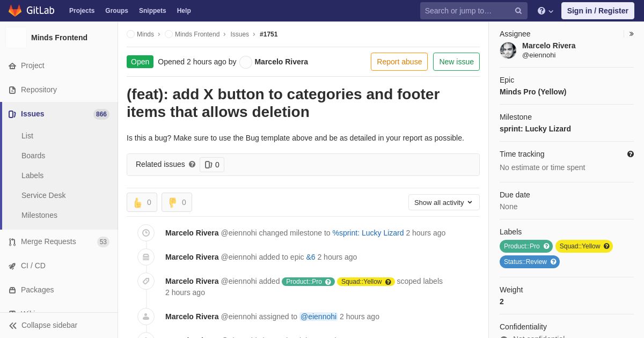Open the sprint: Lucky Lizard milestone link
The image size is (644, 338).
535,129
